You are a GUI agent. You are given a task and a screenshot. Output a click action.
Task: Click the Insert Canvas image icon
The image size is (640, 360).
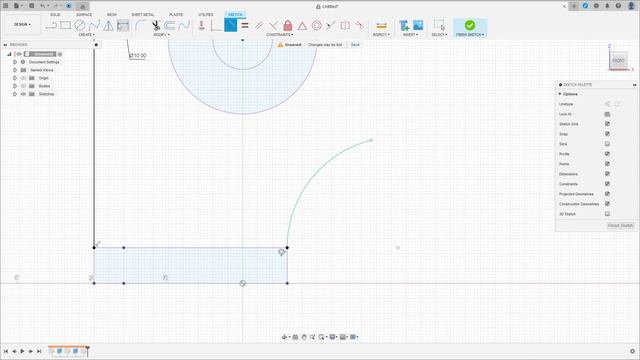[418, 25]
